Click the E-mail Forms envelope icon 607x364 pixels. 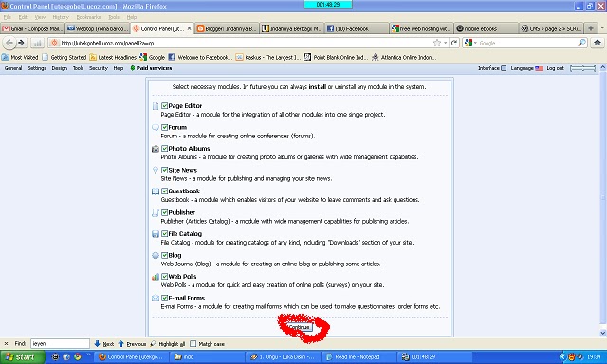pos(156,298)
